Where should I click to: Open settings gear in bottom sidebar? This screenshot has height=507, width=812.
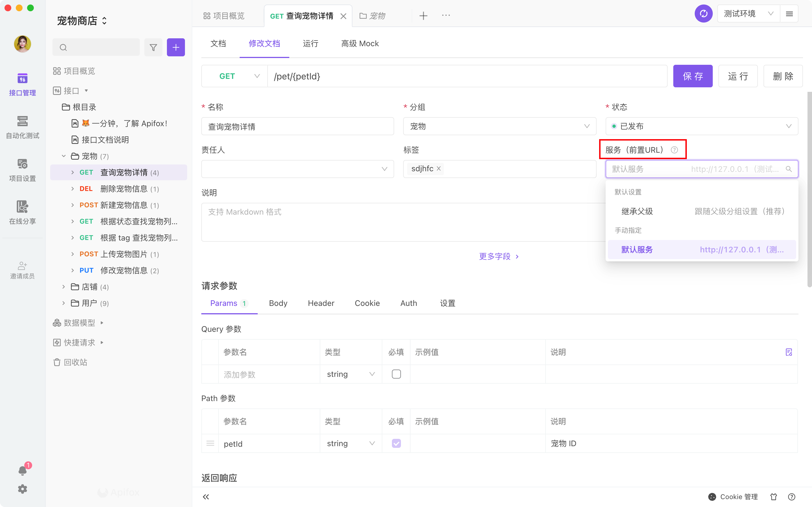23,489
